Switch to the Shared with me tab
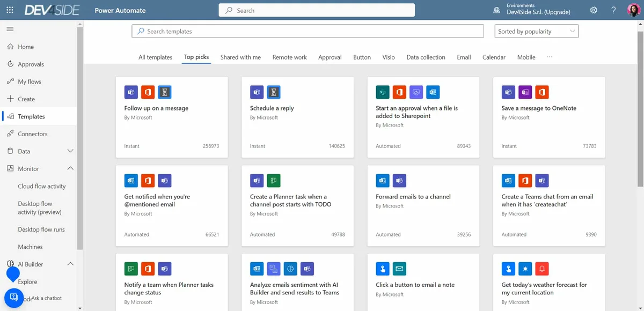The height and width of the screenshot is (311, 644). pyautogui.click(x=240, y=57)
